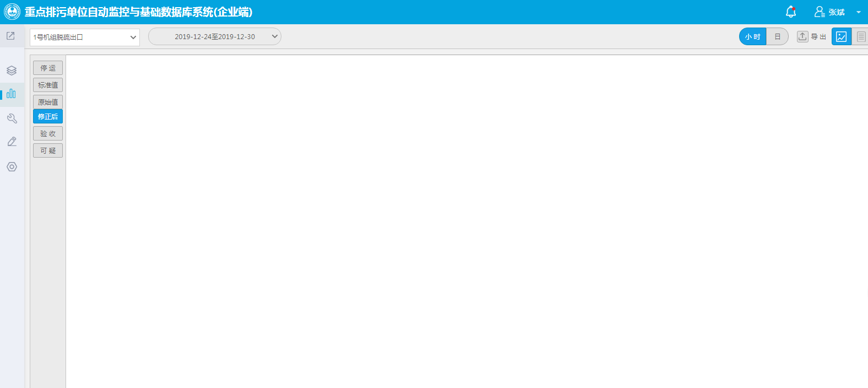The image size is (868, 388).
Task: Click the export upload icon
Action: 802,36
